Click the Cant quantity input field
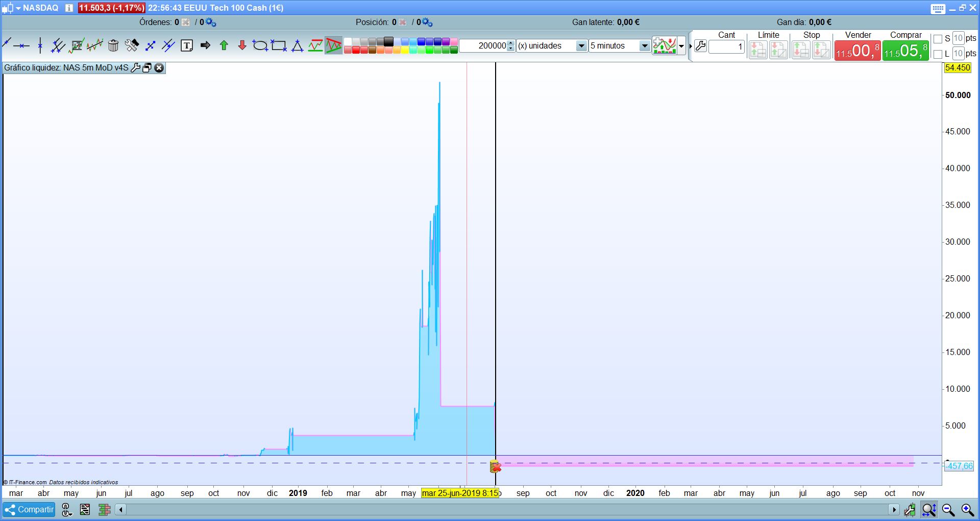 pos(726,46)
